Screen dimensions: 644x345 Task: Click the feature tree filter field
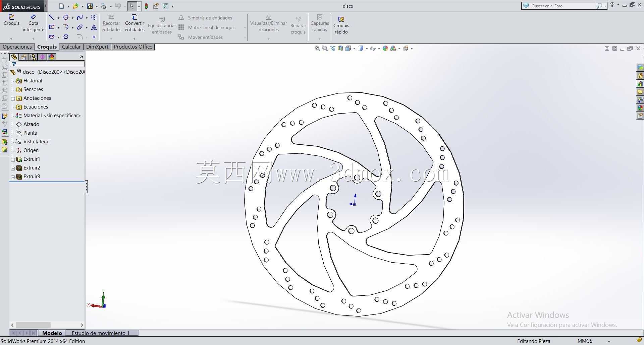pyautogui.click(x=47, y=64)
